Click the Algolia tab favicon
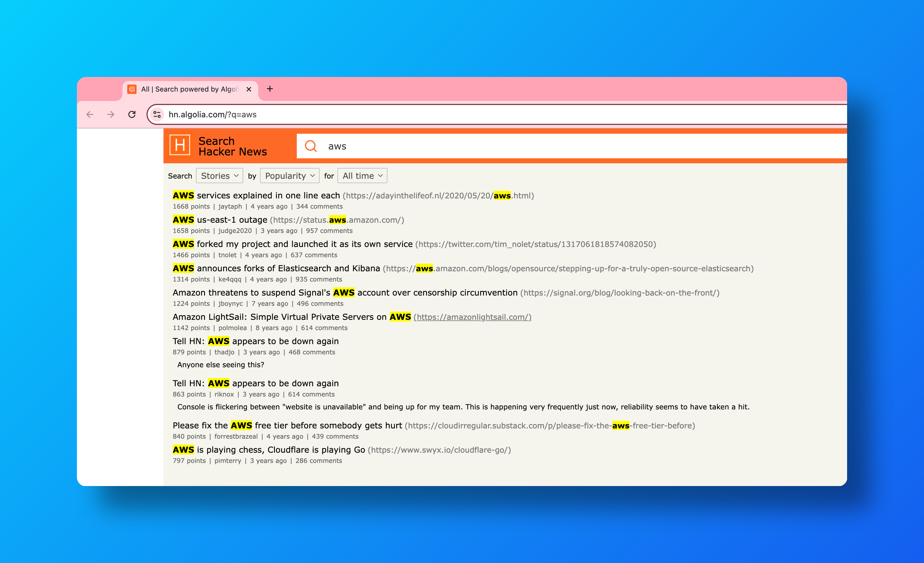This screenshot has height=563, width=924. pos(132,89)
